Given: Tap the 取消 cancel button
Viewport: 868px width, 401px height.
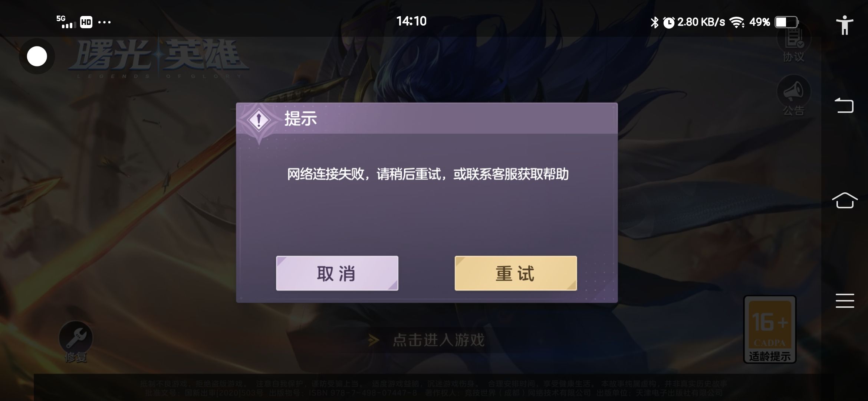Looking at the screenshot, I should pyautogui.click(x=337, y=273).
